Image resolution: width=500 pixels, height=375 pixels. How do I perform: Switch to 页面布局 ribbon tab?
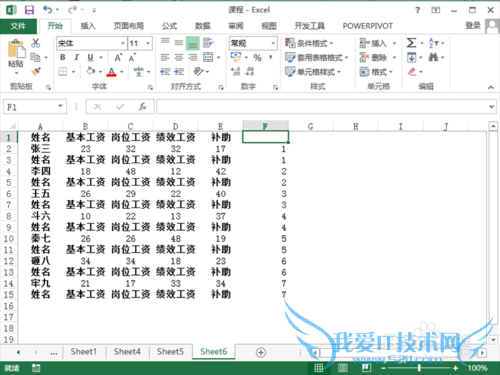(129, 26)
